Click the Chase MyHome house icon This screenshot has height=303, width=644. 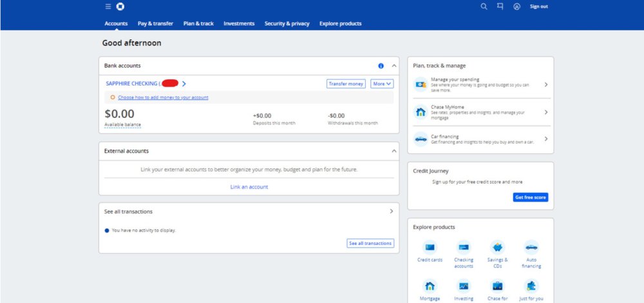click(421, 112)
